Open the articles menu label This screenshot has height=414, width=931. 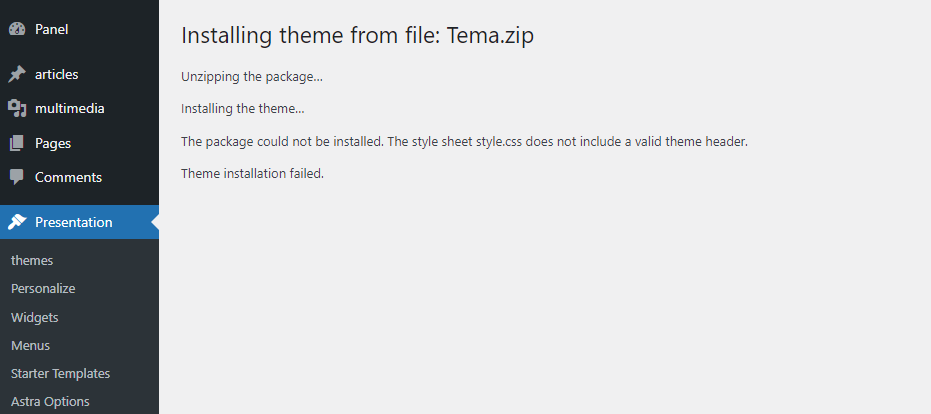pos(56,74)
